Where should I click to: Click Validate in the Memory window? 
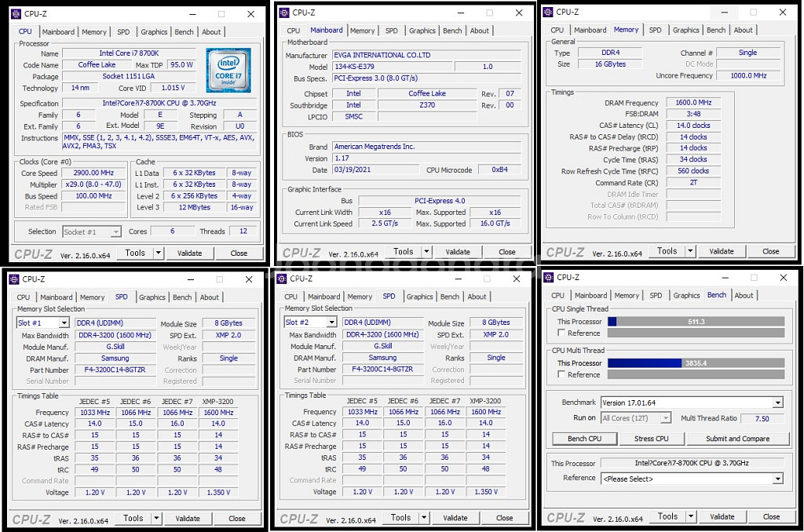721,252
